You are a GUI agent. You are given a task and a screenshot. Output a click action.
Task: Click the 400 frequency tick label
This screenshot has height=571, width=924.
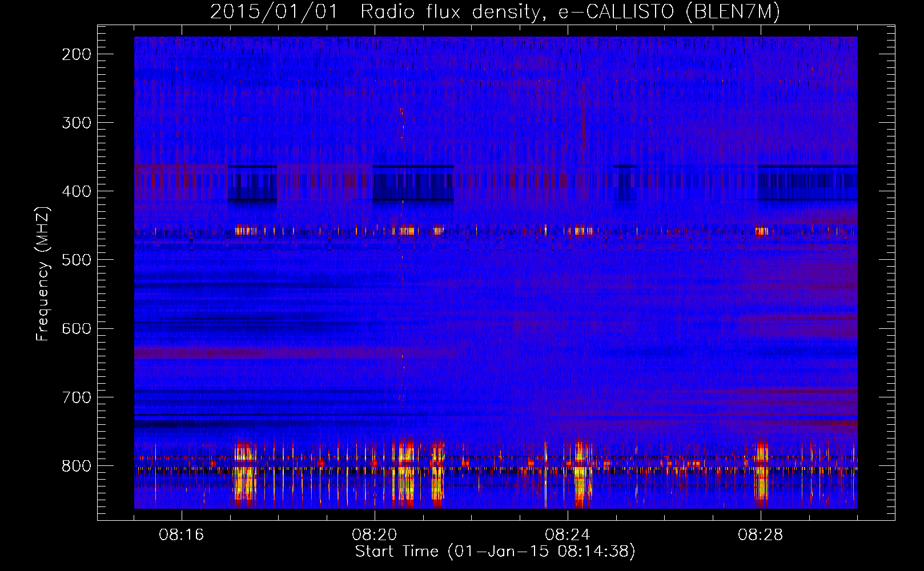tap(77, 191)
